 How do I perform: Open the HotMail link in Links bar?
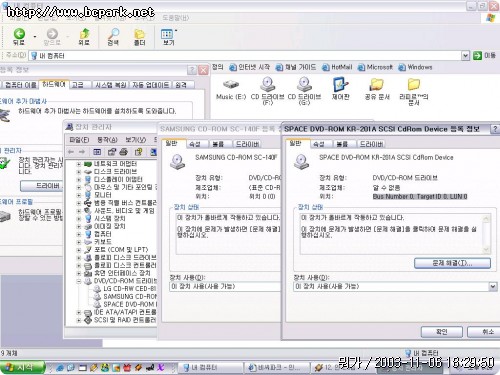tap(337, 67)
